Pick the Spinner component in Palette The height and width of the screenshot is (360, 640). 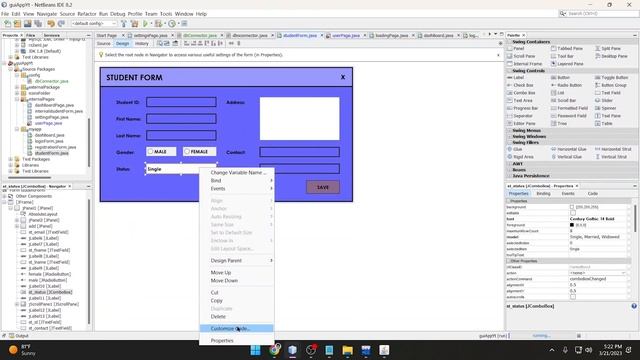tap(605, 108)
